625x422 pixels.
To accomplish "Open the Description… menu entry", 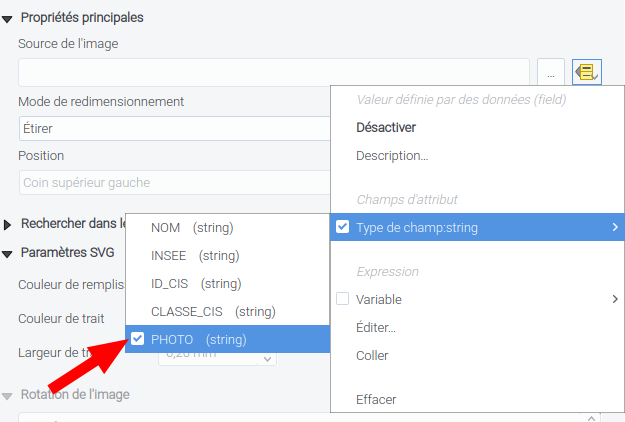I will (392, 155).
